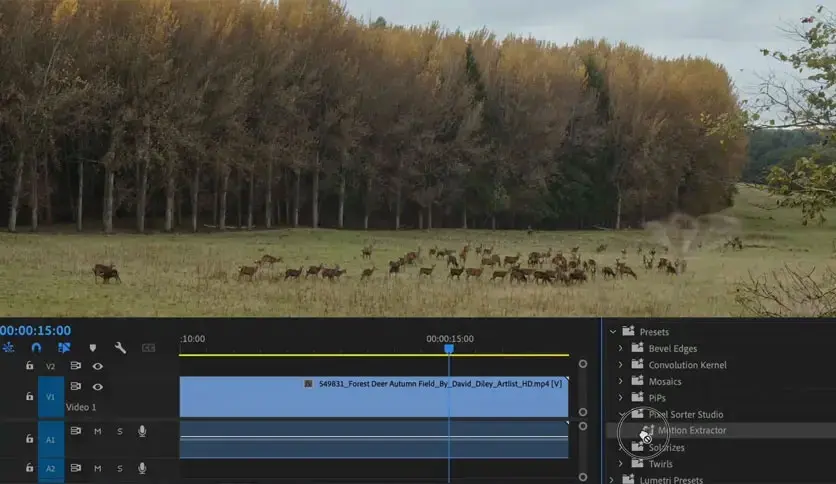Expand the Lumetri Presets folder
The height and width of the screenshot is (484, 836).
(x=613, y=480)
